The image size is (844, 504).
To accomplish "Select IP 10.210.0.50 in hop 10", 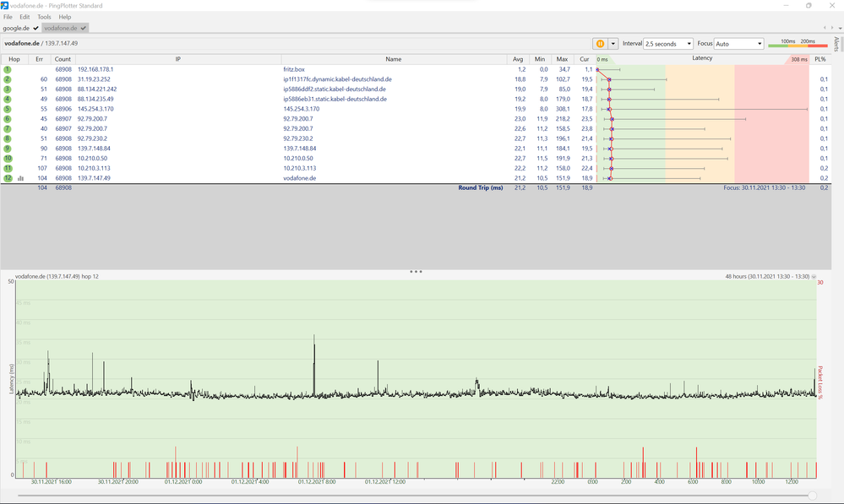I will tap(92, 158).
